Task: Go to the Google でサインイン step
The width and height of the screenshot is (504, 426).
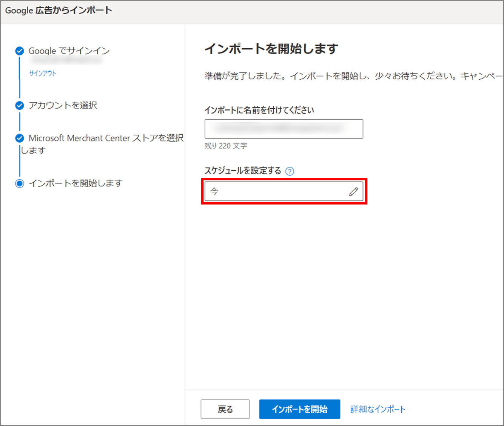Action: (69, 51)
